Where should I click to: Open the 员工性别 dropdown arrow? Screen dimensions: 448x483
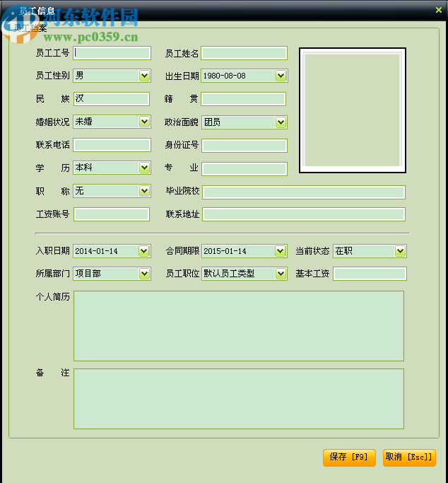pos(144,76)
